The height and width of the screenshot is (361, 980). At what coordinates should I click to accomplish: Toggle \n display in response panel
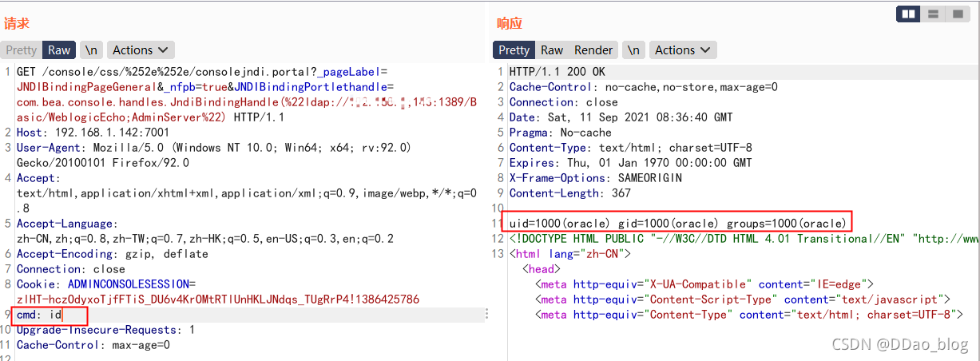[633, 50]
